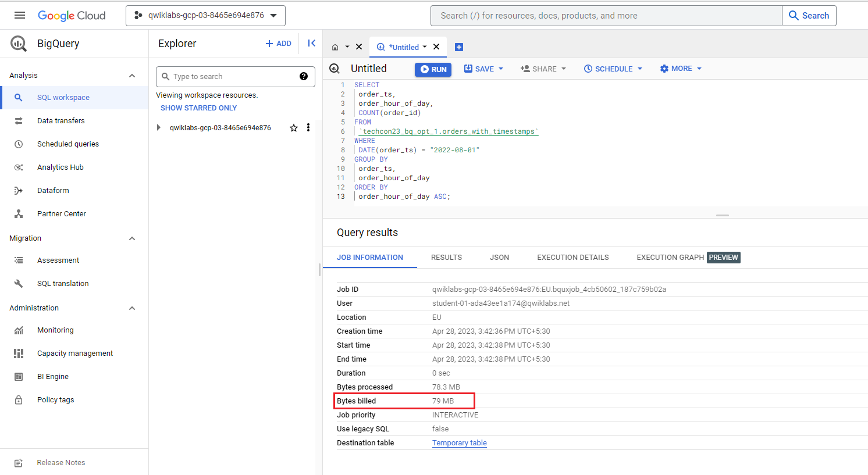The width and height of the screenshot is (868, 475).
Task: Open SQL translation tool
Action: tap(74, 284)
